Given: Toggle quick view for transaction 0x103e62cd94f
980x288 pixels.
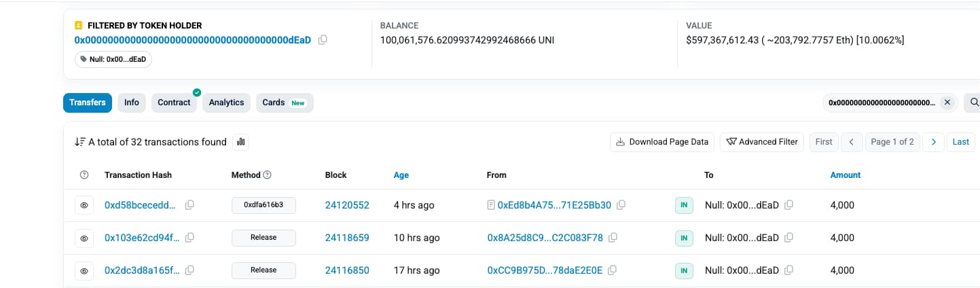Looking at the screenshot, I should 84,238.
